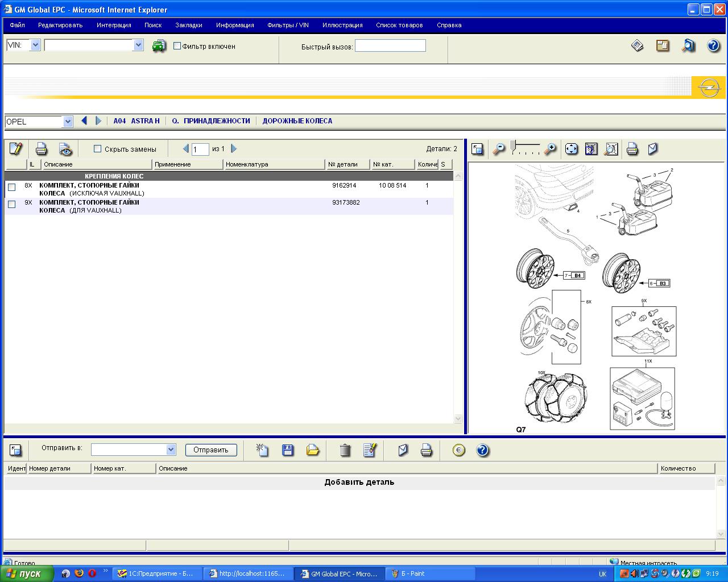Click the print preview eye icon above parts list

66,149
